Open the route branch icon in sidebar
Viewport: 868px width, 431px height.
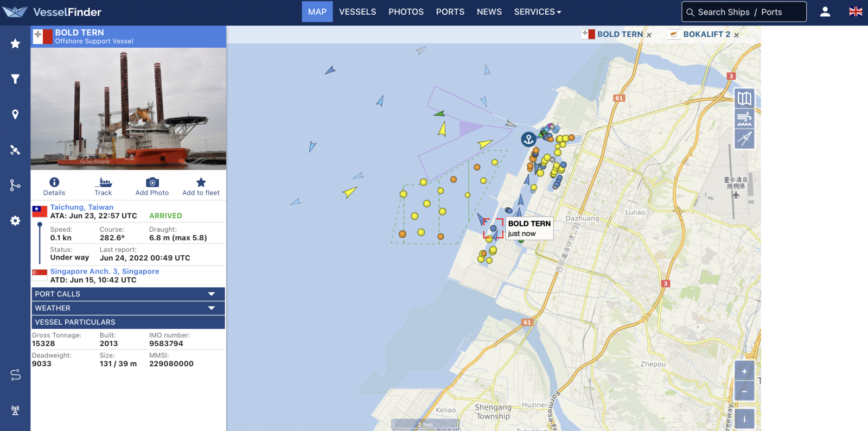tap(15, 185)
